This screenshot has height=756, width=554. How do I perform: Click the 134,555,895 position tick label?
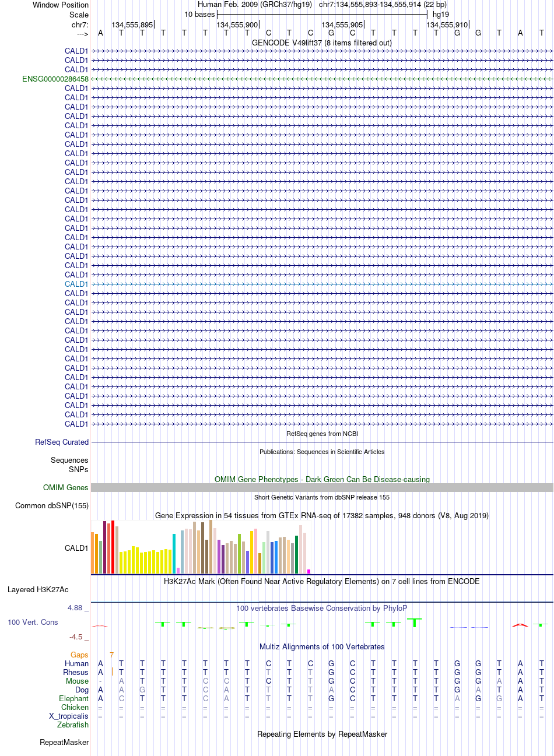132,24
